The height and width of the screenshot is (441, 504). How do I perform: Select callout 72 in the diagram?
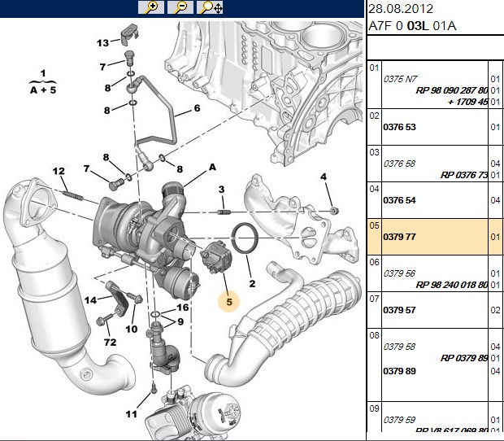[110, 342]
